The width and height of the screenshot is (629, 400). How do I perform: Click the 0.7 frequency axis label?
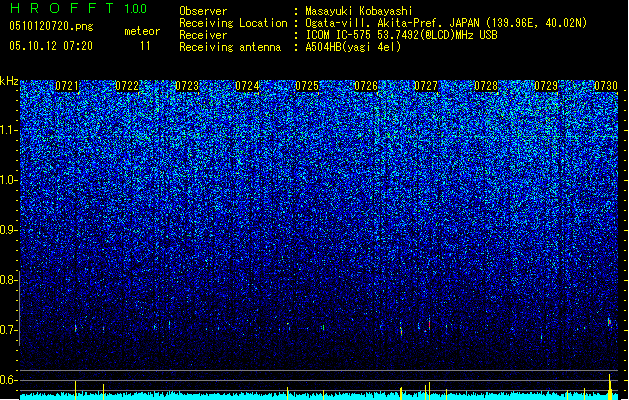pos(8,330)
